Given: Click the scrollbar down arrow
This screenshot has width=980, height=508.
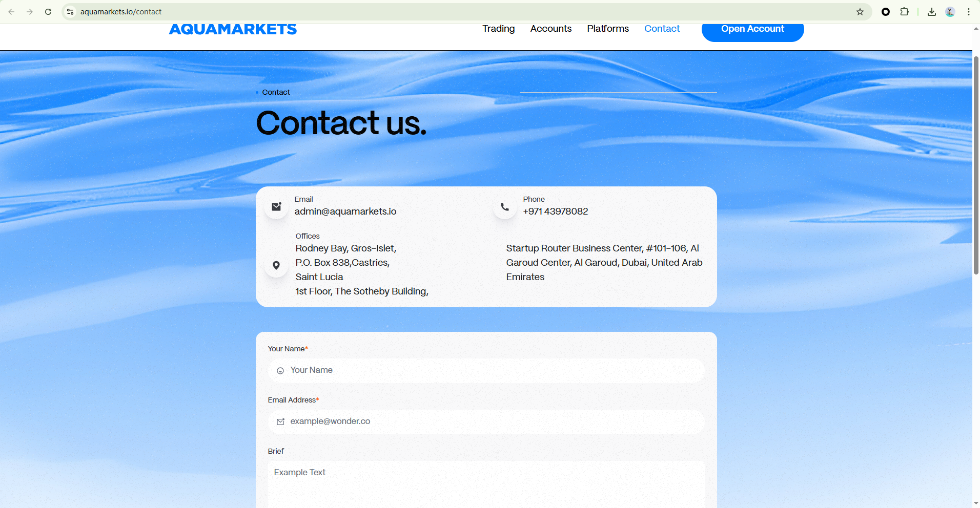Looking at the screenshot, I should [x=976, y=503].
